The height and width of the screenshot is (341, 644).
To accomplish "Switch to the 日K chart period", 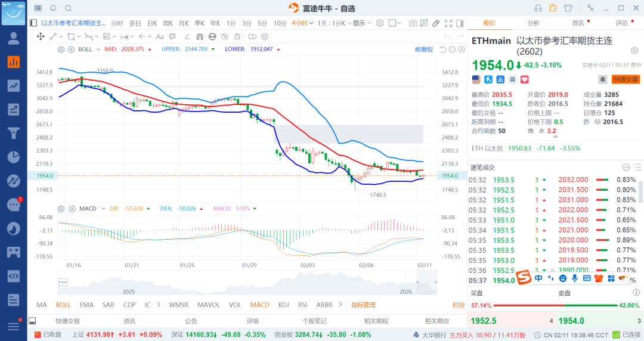I will (x=152, y=23).
